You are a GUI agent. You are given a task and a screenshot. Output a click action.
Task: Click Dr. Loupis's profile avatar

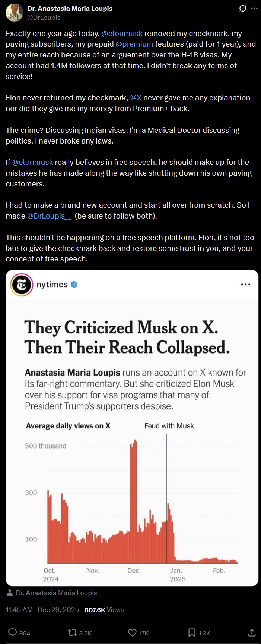tap(15, 13)
